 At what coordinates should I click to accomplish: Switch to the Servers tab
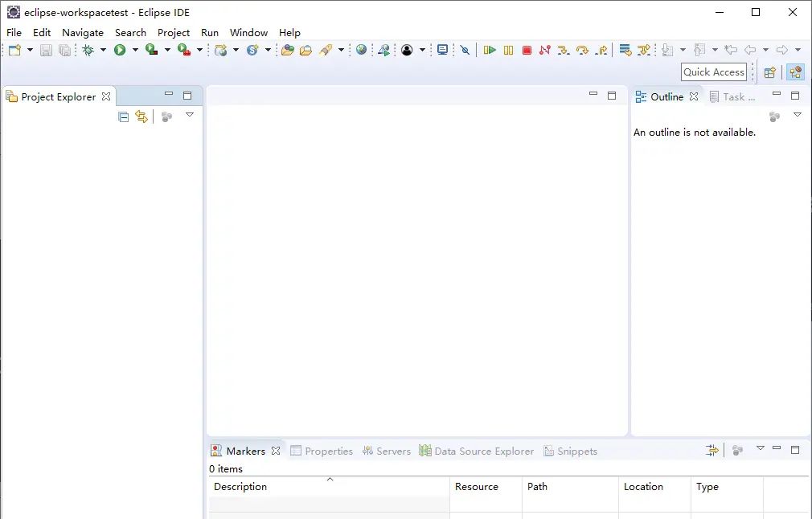pos(387,451)
